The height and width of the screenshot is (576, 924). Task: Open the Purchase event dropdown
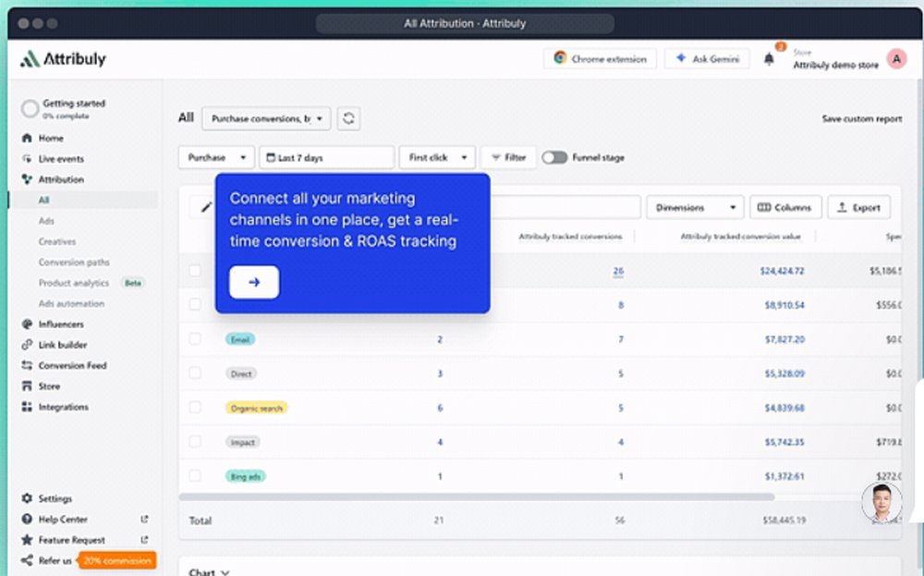(216, 157)
